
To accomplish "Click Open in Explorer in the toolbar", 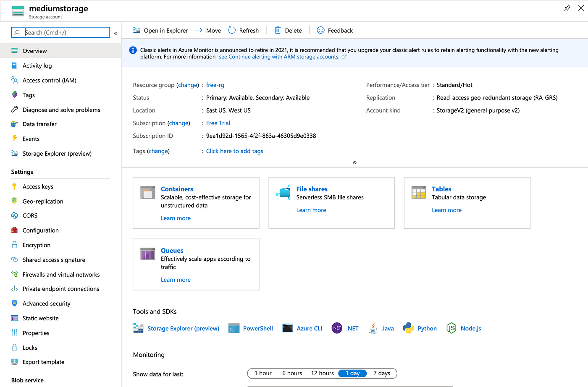I will (x=160, y=30).
